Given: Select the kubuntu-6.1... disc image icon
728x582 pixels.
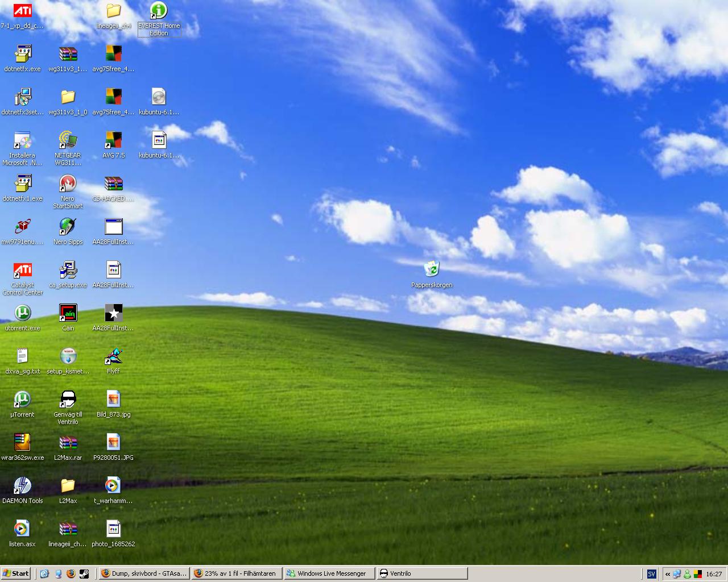Looking at the screenshot, I should 159,102.
